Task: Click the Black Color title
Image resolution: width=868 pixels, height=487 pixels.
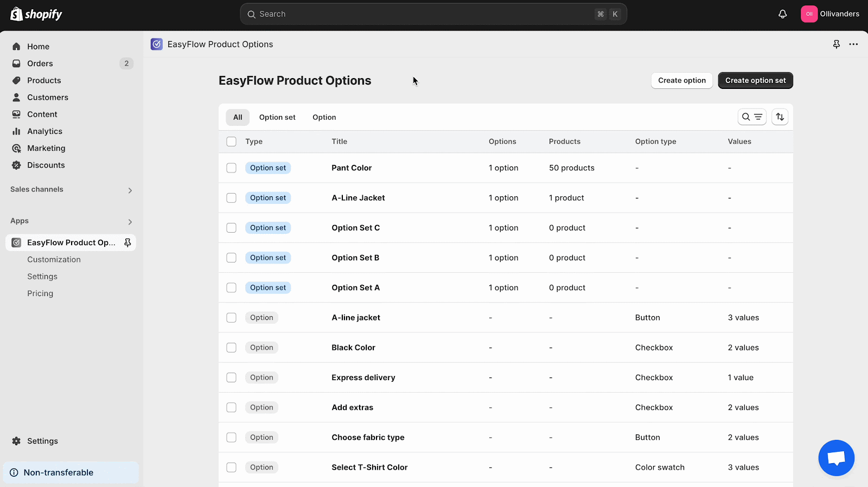Action: pyautogui.click(x=353, y=348)
